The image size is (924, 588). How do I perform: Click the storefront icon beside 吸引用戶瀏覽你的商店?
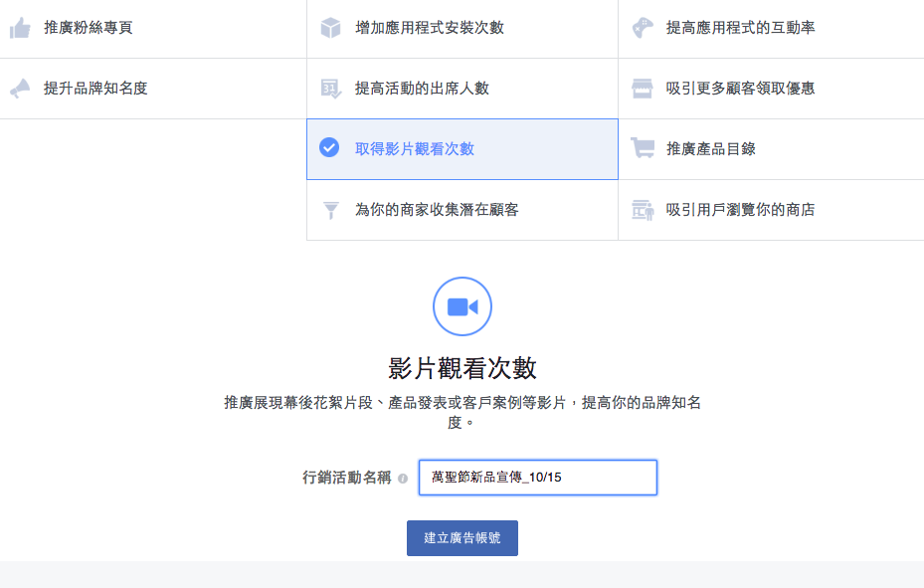pos(641,209)
